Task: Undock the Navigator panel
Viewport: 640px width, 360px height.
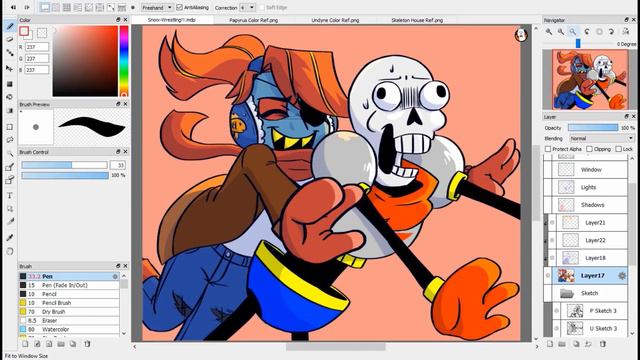Action: coord(627,20)
